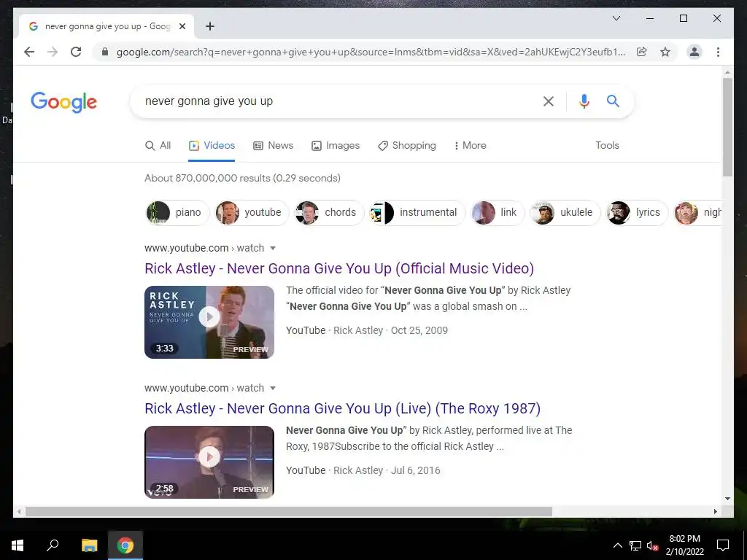Screen dimensions: 747x560
Task: Click the horizontal scrollbar thumb
Action: click(289, 511)
